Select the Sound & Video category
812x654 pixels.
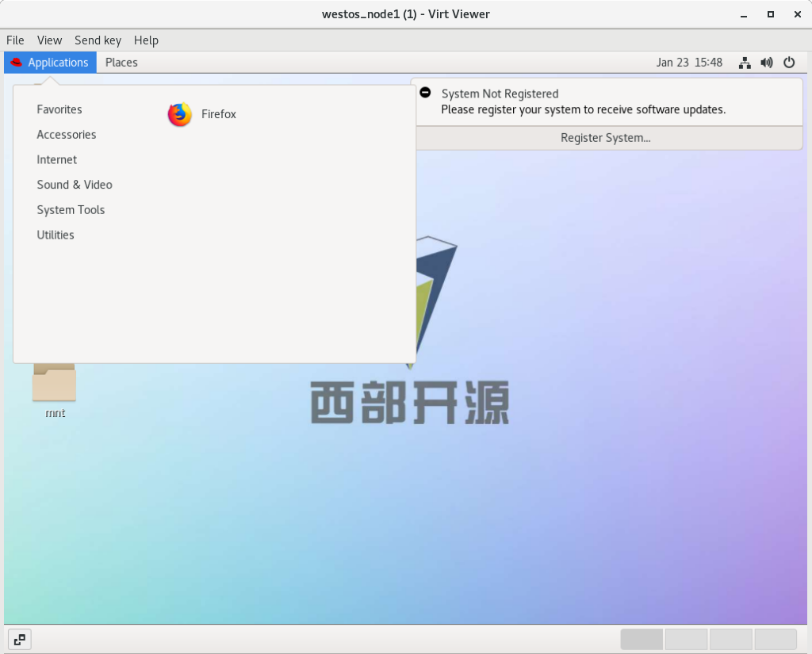(74, 185)
